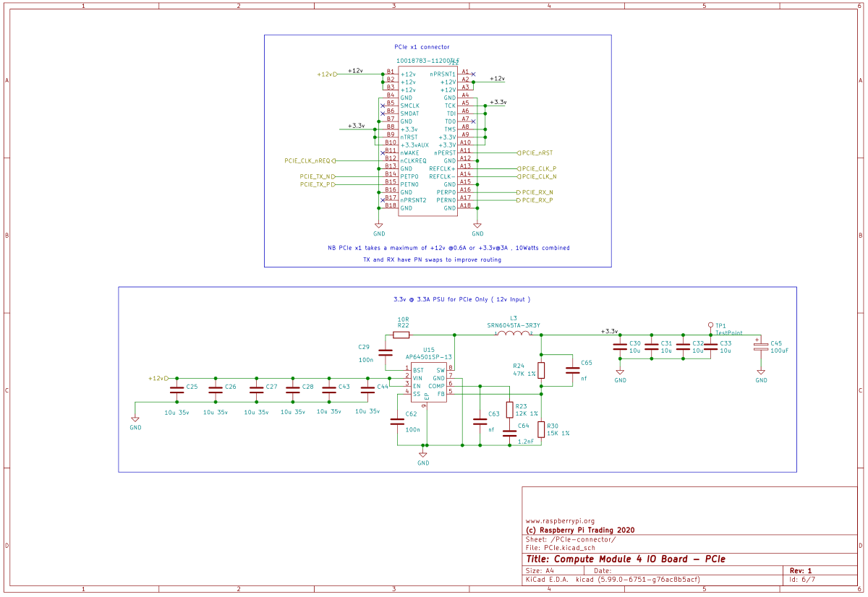The image size is (868, 597).
Task: Select resistor R24 47K symbol
Action: tap(541, 371)
